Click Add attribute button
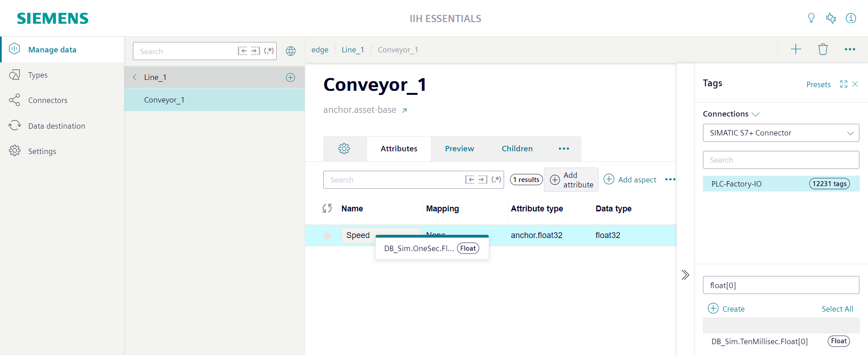This screenshot has height=355, width=868. coord(571,180)
